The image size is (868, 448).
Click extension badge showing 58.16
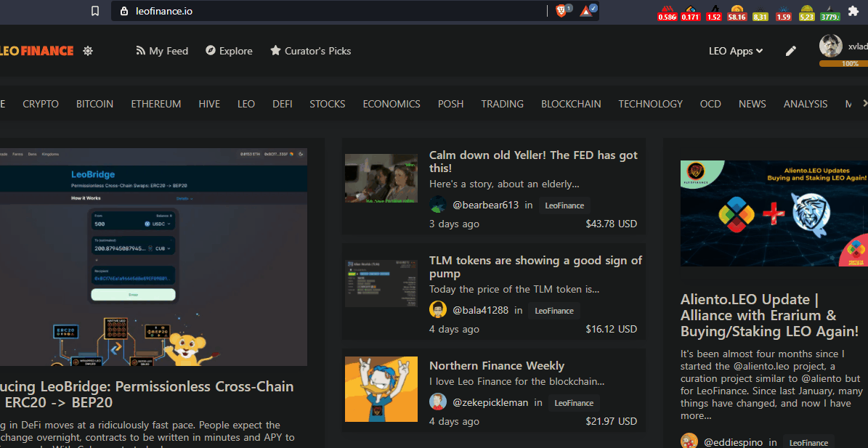737,13
